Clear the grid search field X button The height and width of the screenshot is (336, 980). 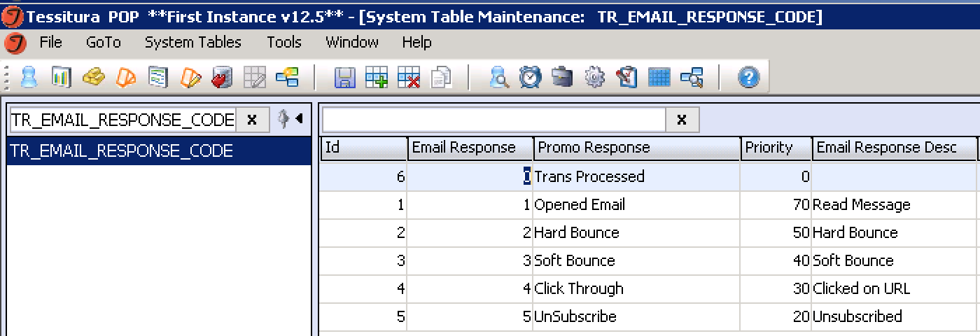tap(682, 120)
